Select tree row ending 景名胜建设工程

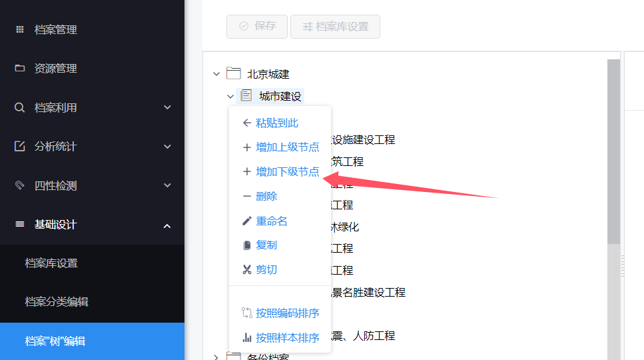pos(368,292)
